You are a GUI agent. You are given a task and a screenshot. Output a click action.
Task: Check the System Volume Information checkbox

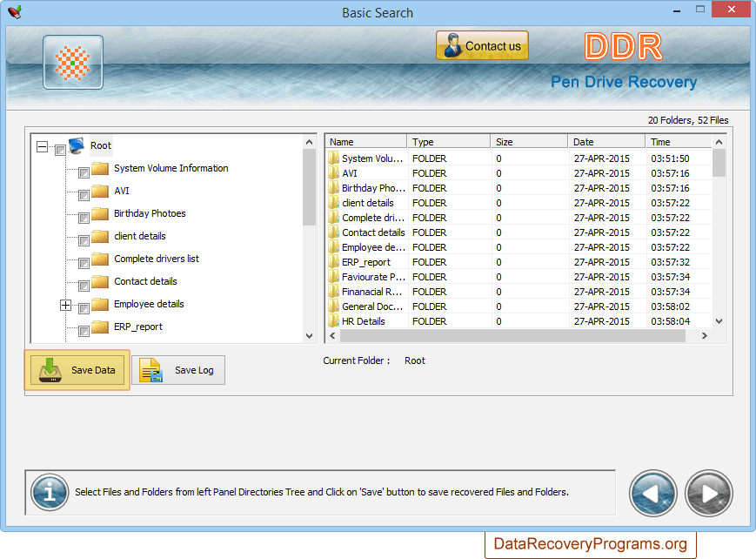pos(84,172)
